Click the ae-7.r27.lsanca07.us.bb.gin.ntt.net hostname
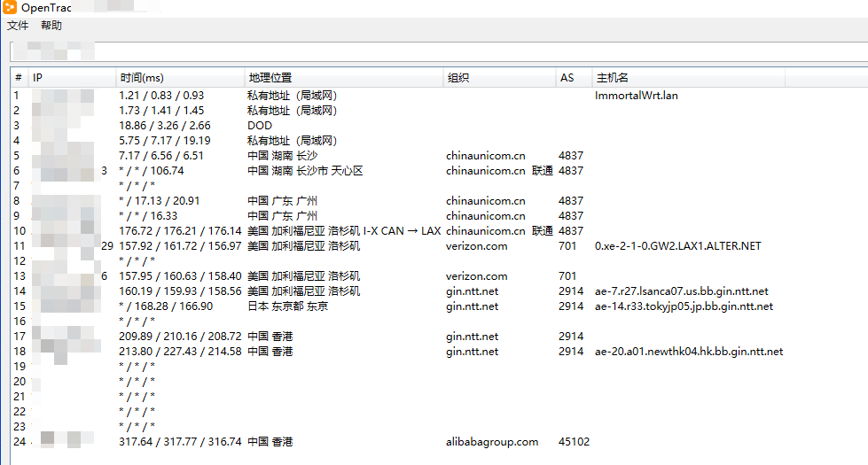Viewport: 868px width, 465px height. [681, 291]
